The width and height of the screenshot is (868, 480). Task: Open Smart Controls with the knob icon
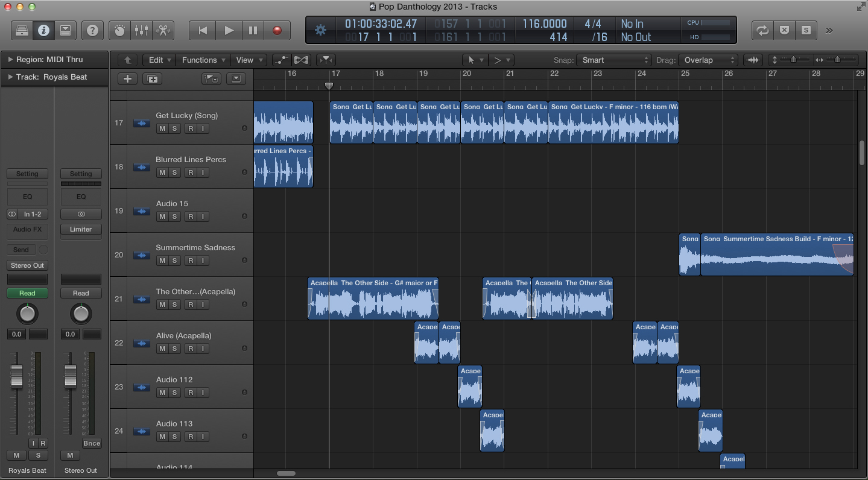coord(119,30)
